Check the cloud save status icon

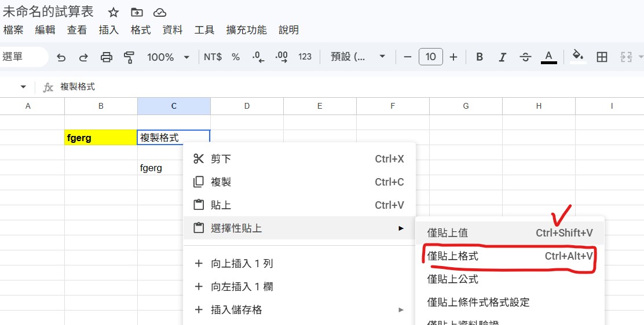pos(160,13)
